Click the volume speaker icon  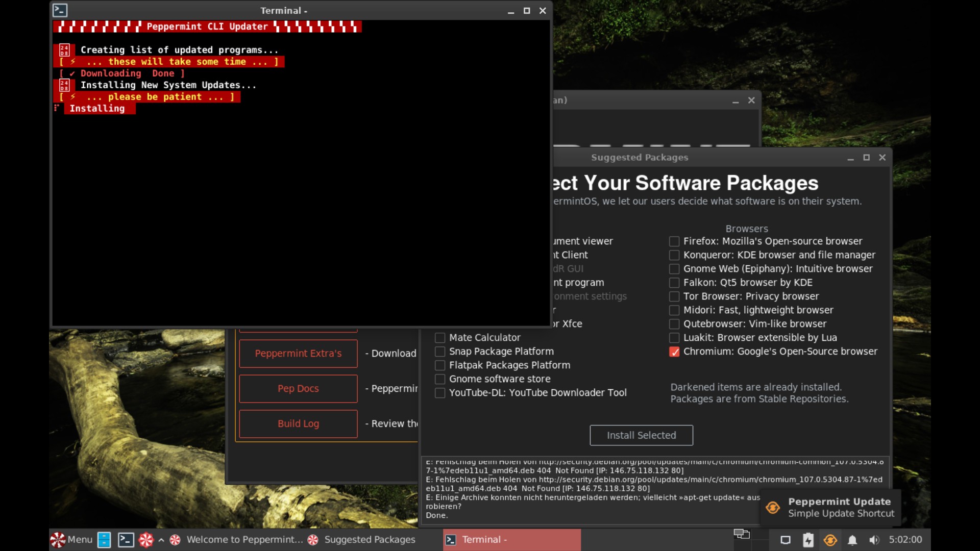pos(875,540)
